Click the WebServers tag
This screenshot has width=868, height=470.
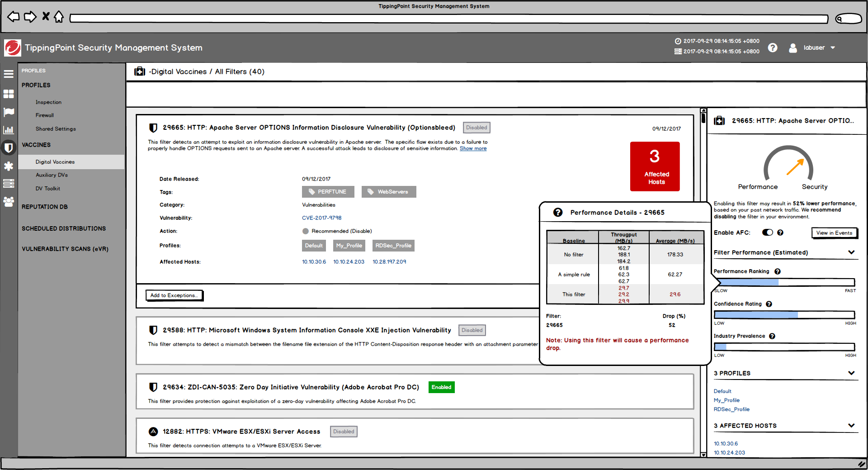tap(389, 192)
